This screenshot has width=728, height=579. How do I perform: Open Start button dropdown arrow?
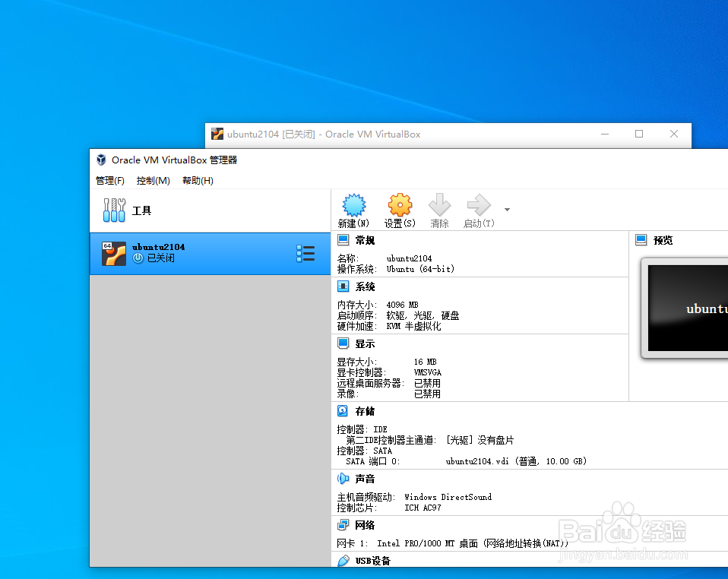pyautogui.click(x=507, y=210)
